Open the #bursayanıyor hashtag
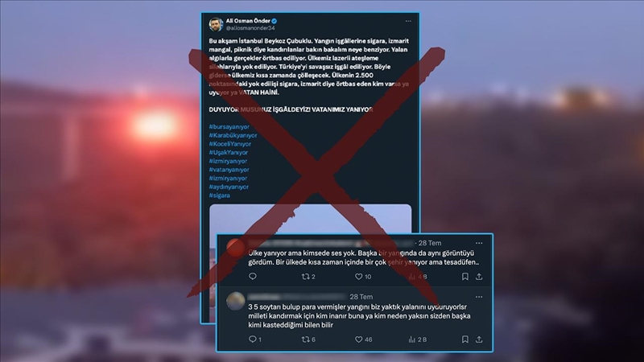 point(229,127)
